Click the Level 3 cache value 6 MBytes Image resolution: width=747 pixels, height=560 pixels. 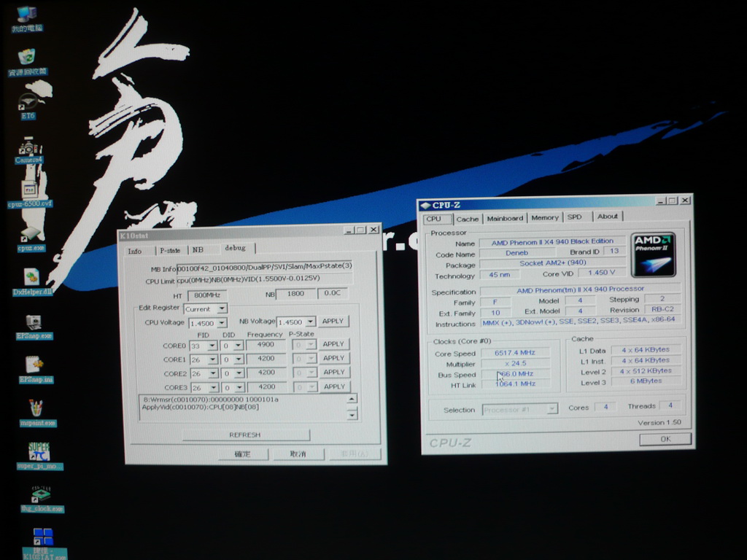tap(646, 381)
